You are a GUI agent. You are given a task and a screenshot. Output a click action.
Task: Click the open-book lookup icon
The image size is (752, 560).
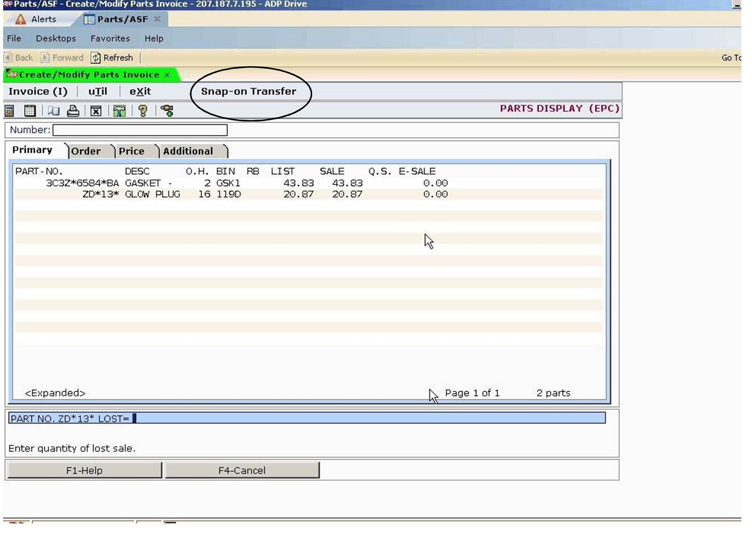pyautogui.click(x=53, y=111)
